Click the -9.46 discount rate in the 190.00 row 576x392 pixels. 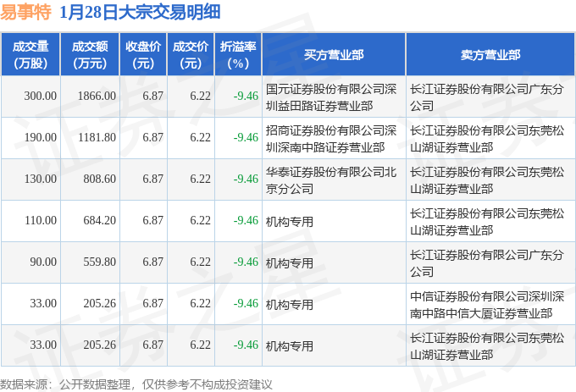click(x=246, y=138)
